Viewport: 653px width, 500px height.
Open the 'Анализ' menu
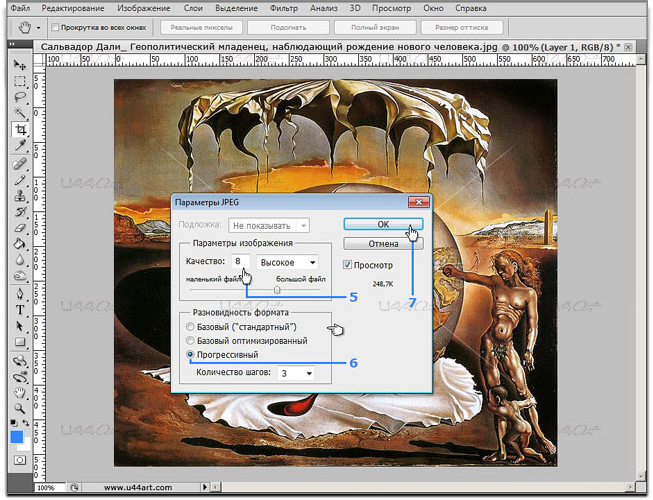point(324,8)
